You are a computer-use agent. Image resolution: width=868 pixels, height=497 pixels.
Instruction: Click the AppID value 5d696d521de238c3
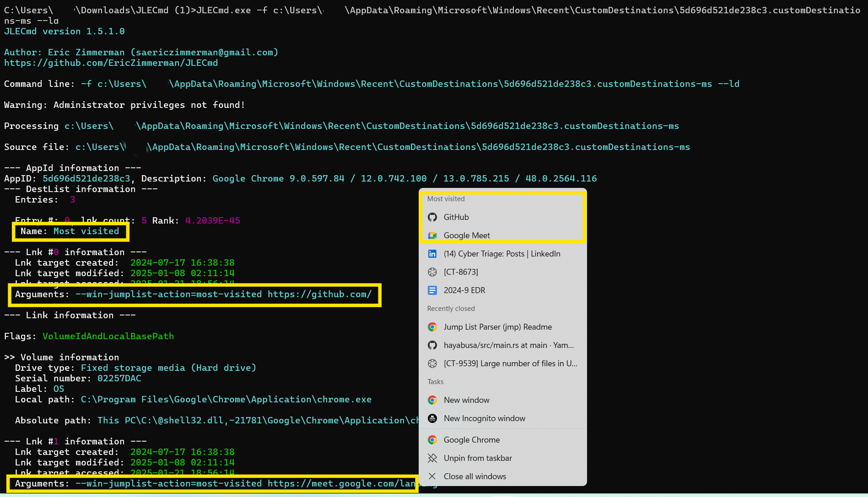(x=86, y=178)
